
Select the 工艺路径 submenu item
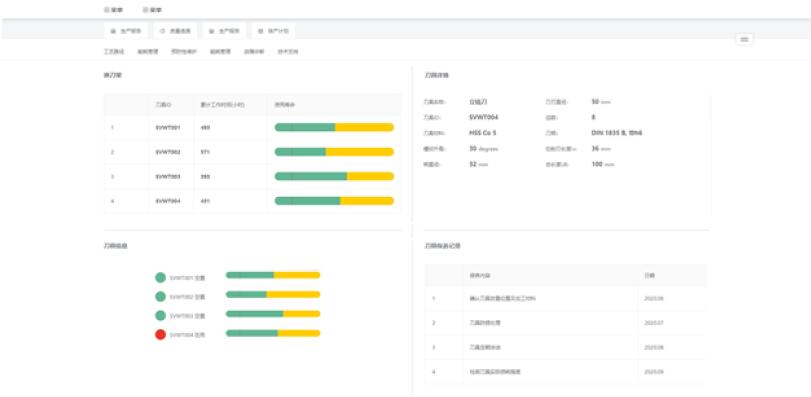114,52
